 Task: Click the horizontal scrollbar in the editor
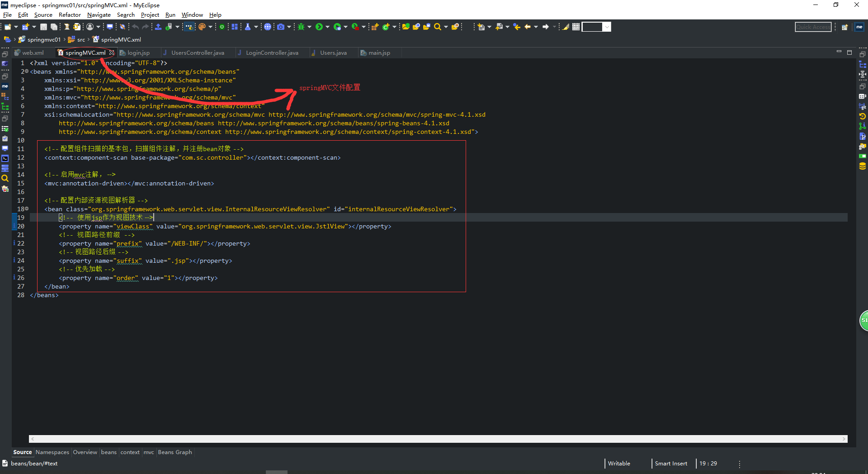pyautogui.click(x=438, y=439)
